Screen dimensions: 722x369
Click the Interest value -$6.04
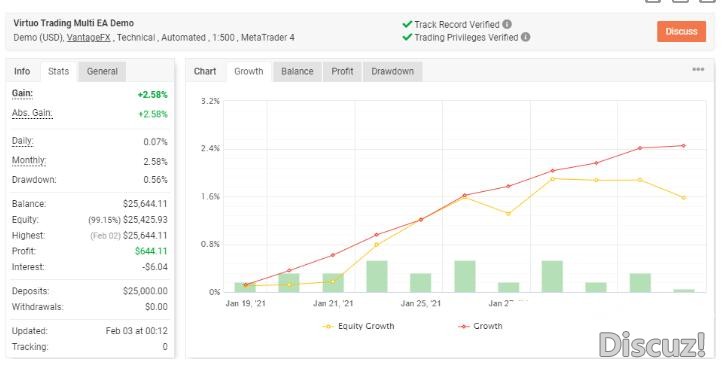coord(155,267)
